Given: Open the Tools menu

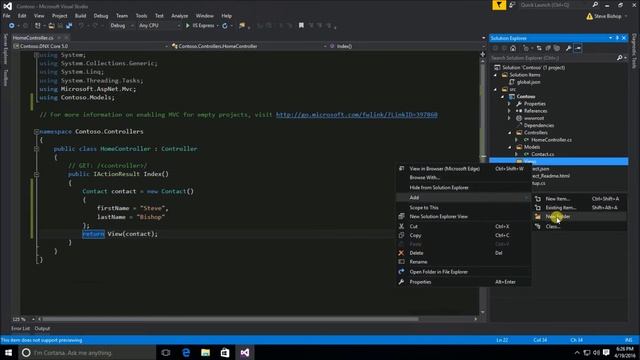Looking at the screenshot, I should (141, 16).
